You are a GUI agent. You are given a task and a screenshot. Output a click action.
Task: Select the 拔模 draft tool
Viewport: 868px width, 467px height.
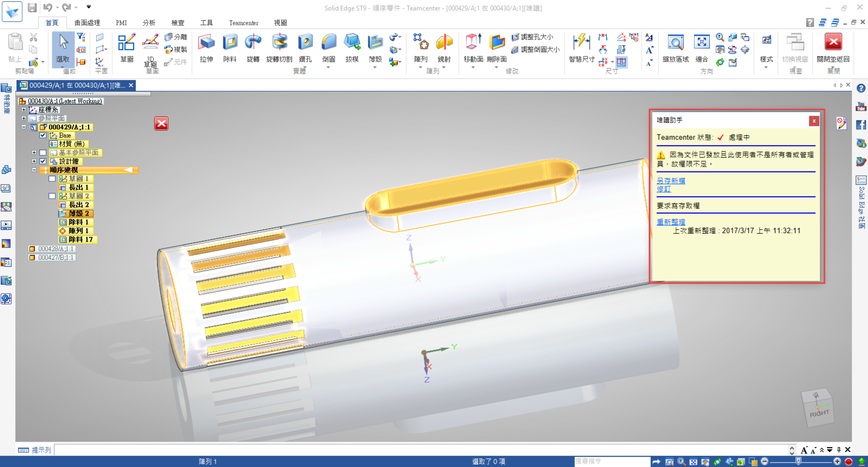[x=352, y=48]
